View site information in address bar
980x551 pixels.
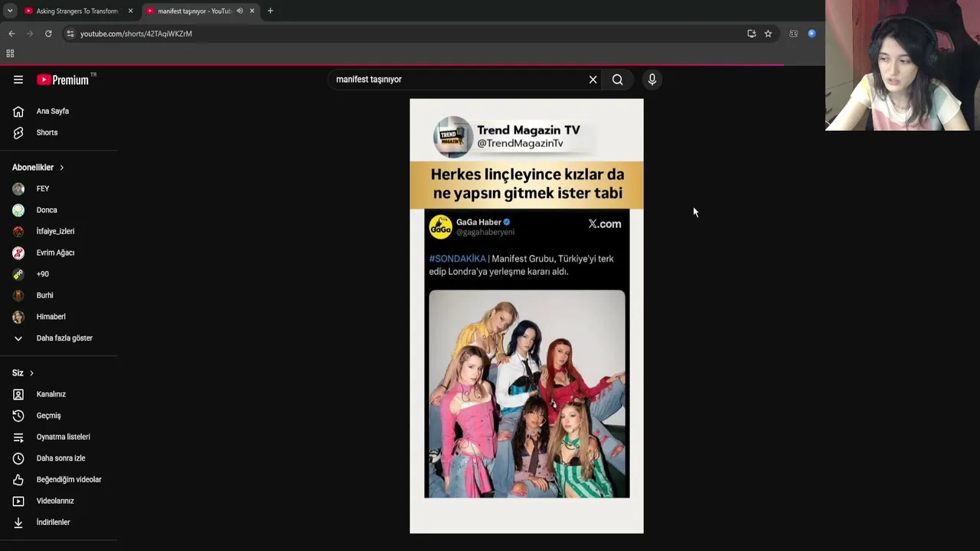click(x=70, y=34)
